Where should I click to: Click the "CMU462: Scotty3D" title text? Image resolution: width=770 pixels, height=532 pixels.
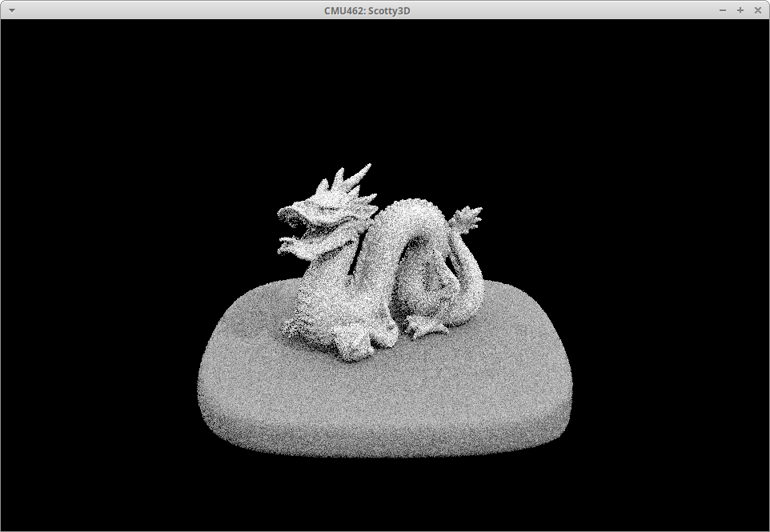[367, 10]
